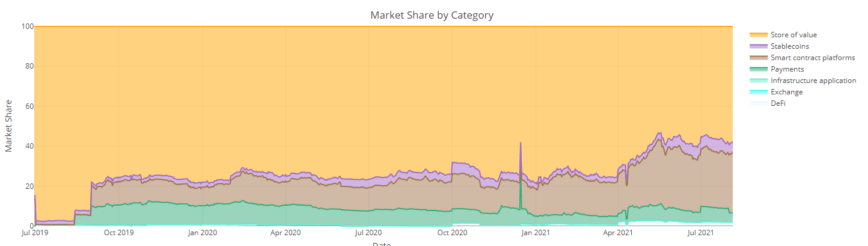Viewport: 868px width, 246px height.
Task: Hide the Exchange series via legend text
Action: [786, 92]
